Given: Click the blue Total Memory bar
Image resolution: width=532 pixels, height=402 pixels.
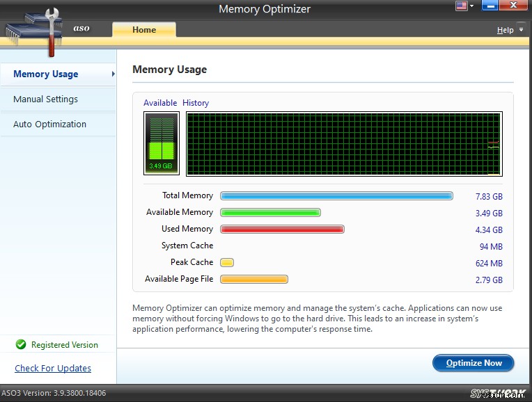Looking at the screenshot, I should 336,196.
